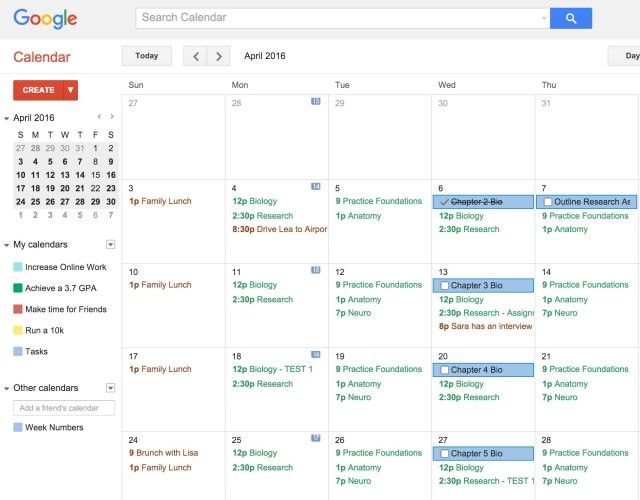Image resolution: width=640 pixels, height=500 pixels.
Task: Tick the Outline Research task checkbox
Action: [547, 202]
